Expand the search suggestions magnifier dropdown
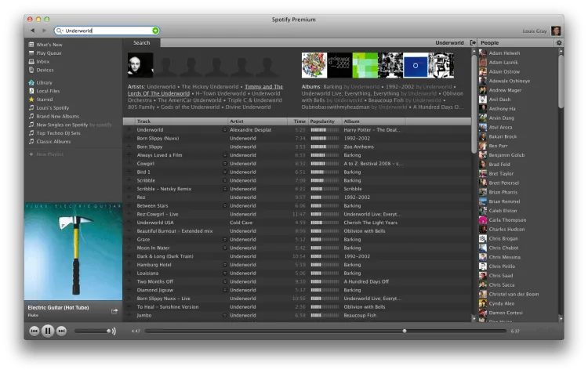 click(60, 31)
